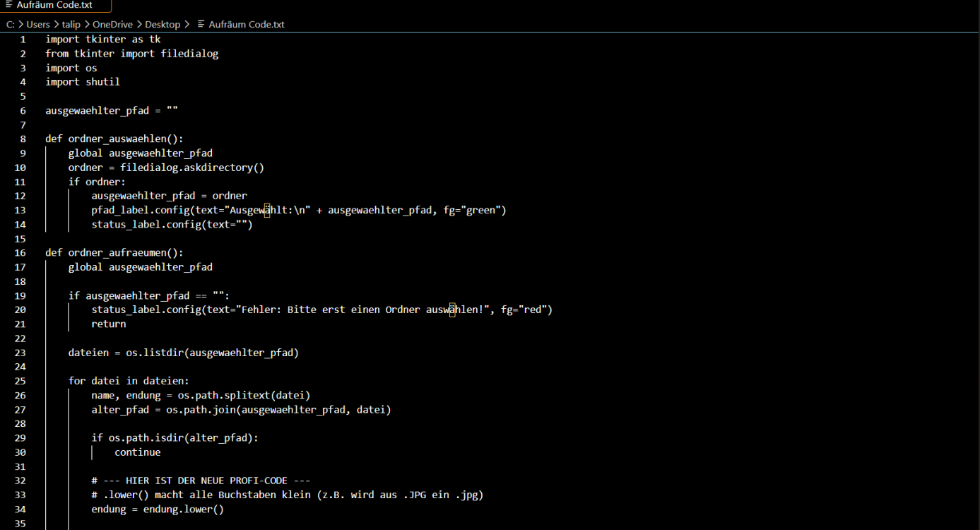980x530 pixels.
Task: Open the talip breadcrumb segment
Action: point(71,24)
